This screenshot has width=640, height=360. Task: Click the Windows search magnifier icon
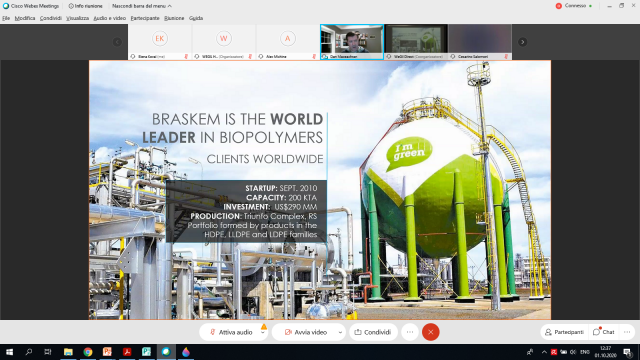click(x=29, y=352)
